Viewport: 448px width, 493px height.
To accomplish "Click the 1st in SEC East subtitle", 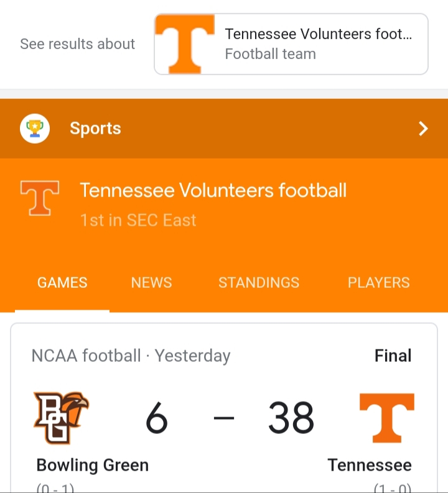I will 138,220.
